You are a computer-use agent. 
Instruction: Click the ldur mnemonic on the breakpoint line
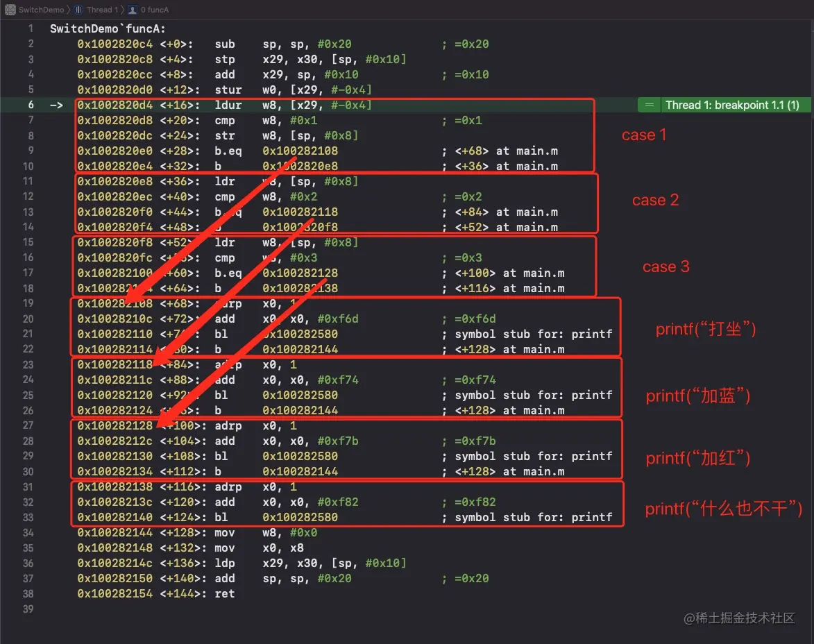[x=228, y=105]
